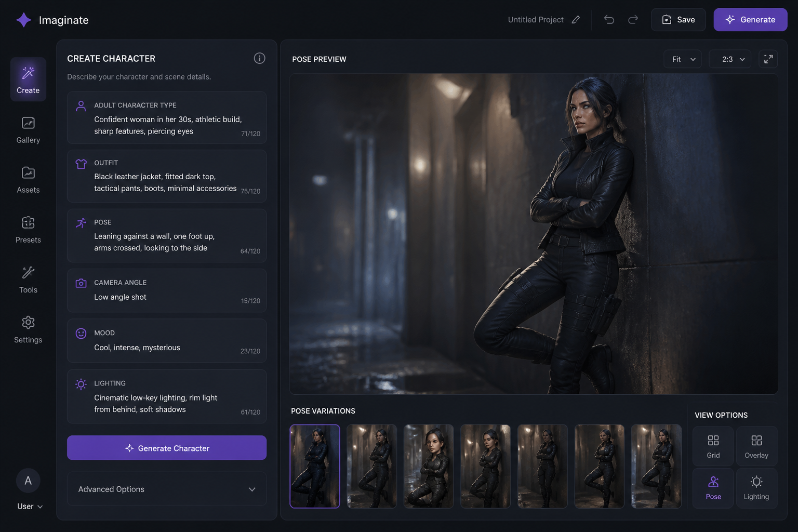The width and height of the screenshot is (798, 532).
Task: Open the Fit zoom dropdown
Action: [683, 59]
